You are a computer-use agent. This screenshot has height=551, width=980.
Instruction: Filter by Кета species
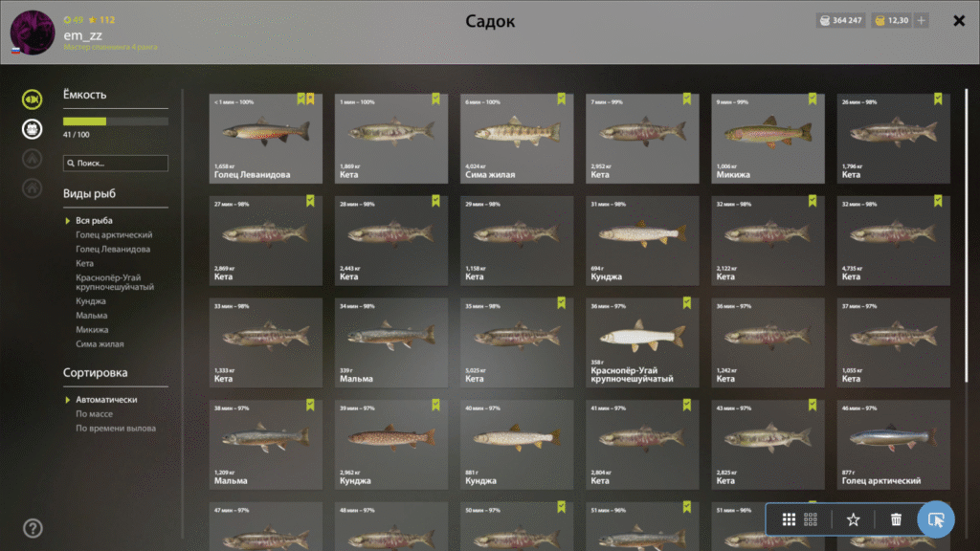[x=84, y=264]
